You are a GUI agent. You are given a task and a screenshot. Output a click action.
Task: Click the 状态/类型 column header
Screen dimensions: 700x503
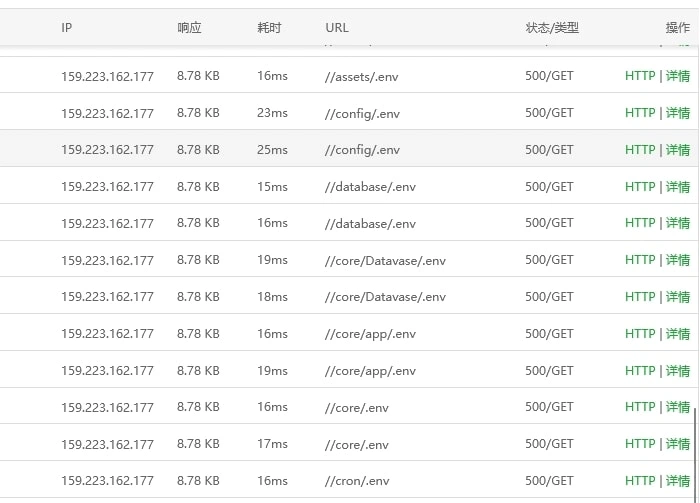tap(552, 28)
